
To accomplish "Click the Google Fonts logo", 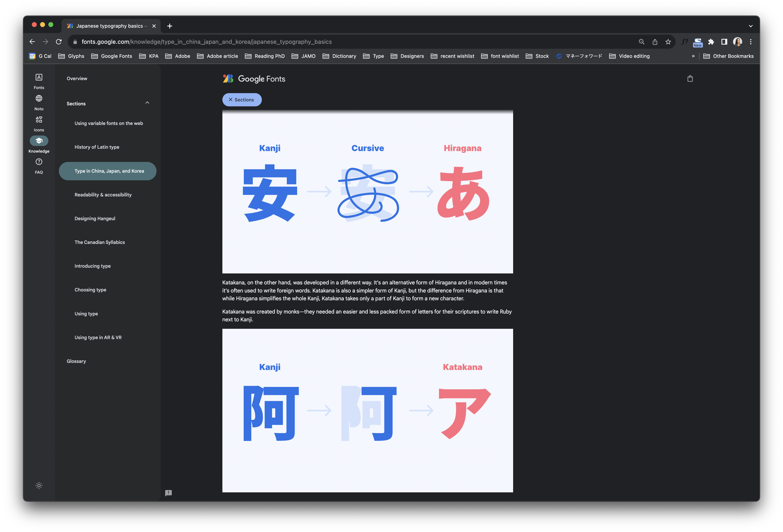I will (254, 79).
